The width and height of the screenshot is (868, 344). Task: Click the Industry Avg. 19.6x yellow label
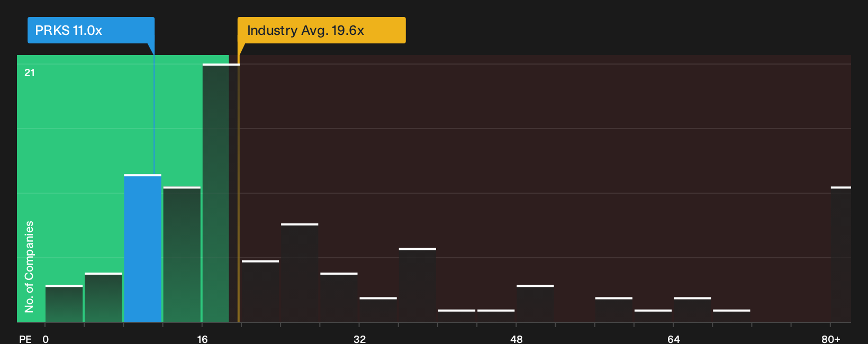[x=321, y=30]
